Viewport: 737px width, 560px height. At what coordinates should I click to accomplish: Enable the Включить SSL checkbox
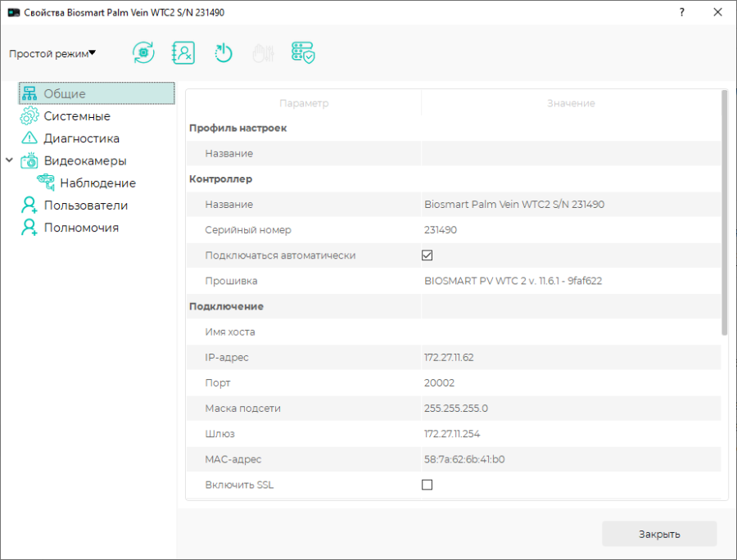click(427, 485)
